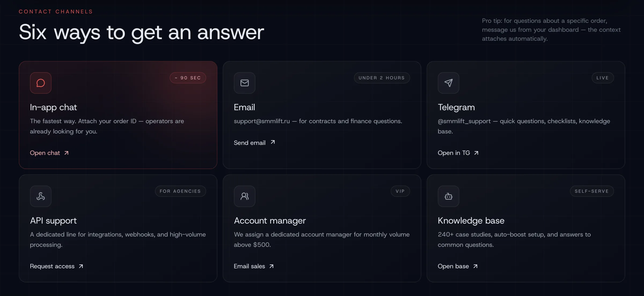Click the LIVE badge on Telegram card
Image resolution: width=644 pixels, height=296 pixels.
(x=602, y=78)
